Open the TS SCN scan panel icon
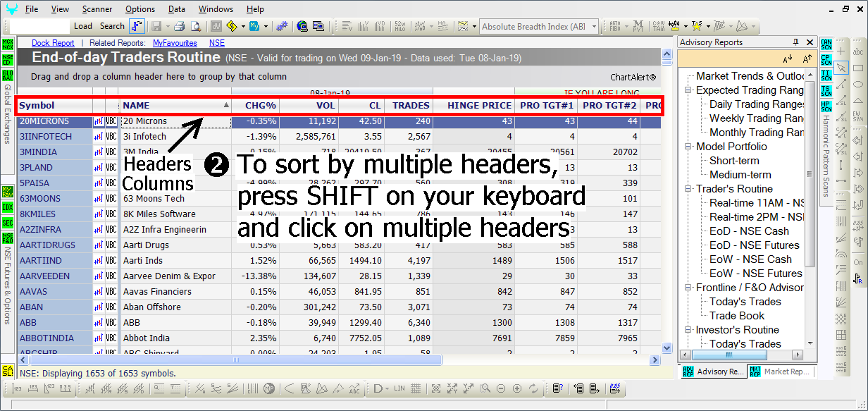868x411 pixels. click(826, 91)
